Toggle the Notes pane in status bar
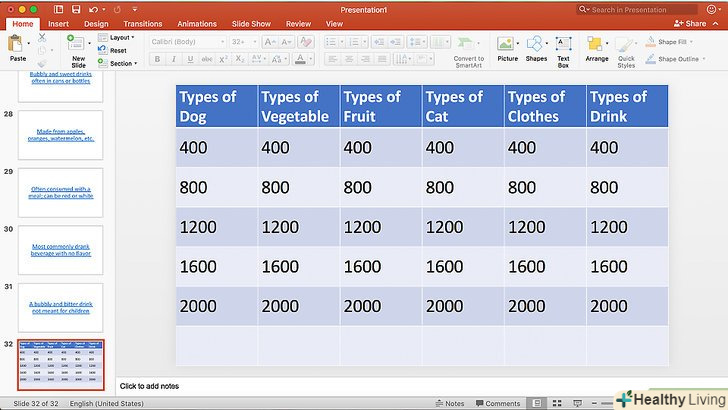Image resolution: width=728 pixels, height=410 pixels. click(x=449, y=403)
